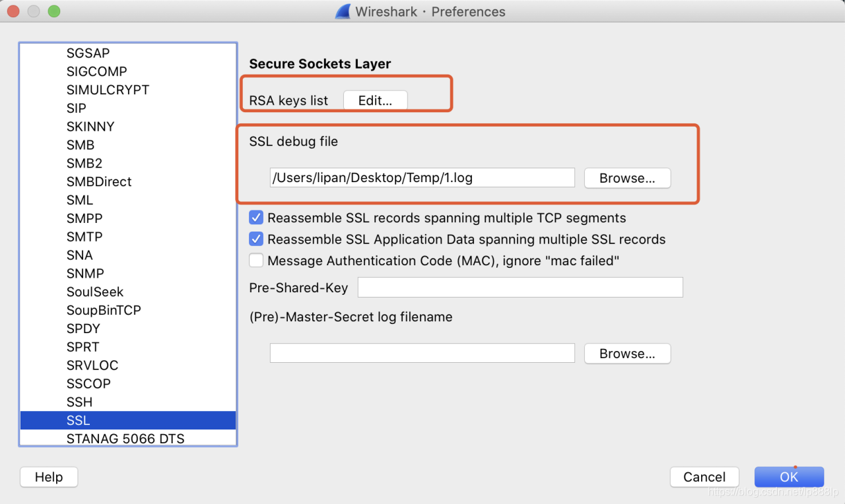
Task: Select SSH in the protocol list
Action: point(79,402)
